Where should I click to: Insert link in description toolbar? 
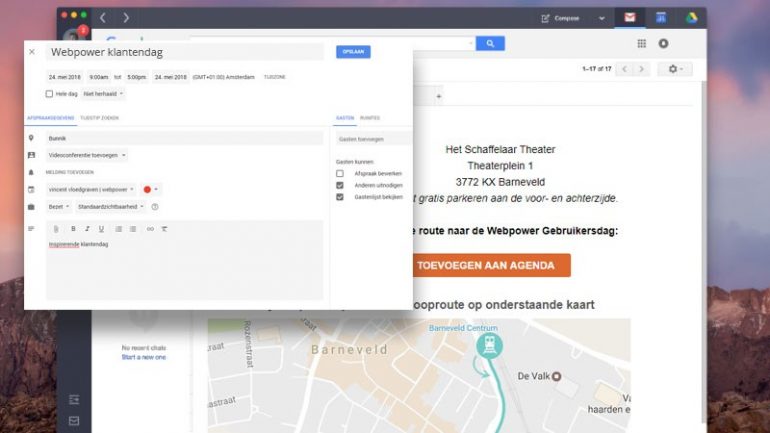click(150, 229)
